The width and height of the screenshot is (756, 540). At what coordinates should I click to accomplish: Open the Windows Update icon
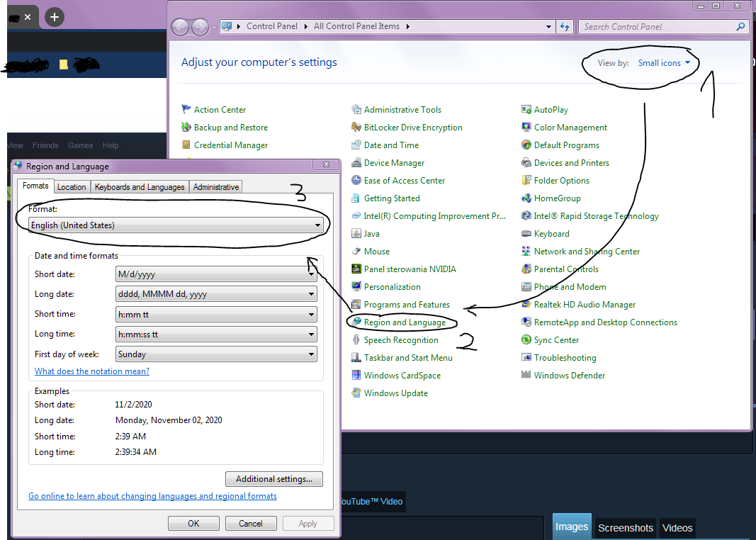pos(357,393)
